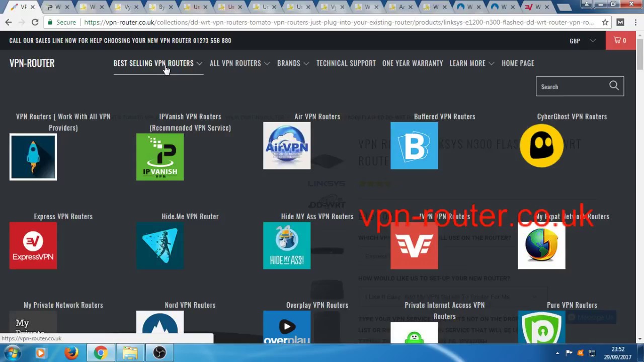The width and height of the screenshot is (644, 362).
Task: Open Pure VPN Routers text link
Action: 572,305
